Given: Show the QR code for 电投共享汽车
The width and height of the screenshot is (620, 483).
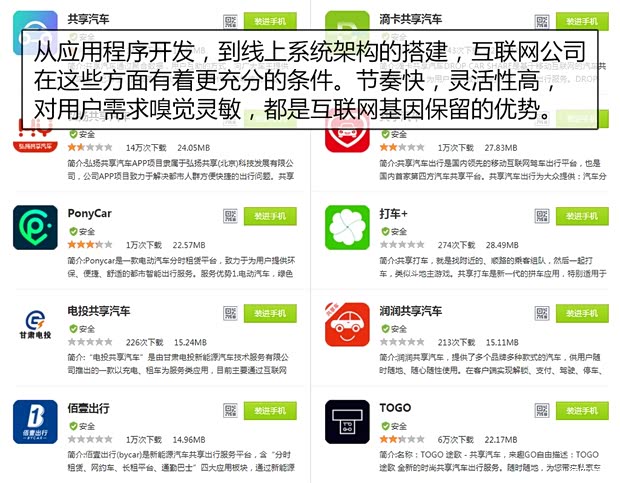Looking at the screenshot, I should point(230,313).
